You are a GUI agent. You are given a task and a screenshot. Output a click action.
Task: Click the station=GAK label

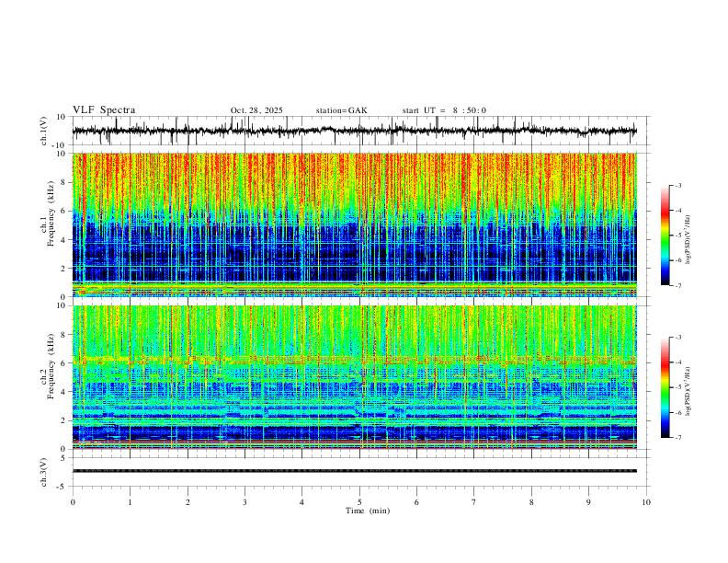pos(341,110)
